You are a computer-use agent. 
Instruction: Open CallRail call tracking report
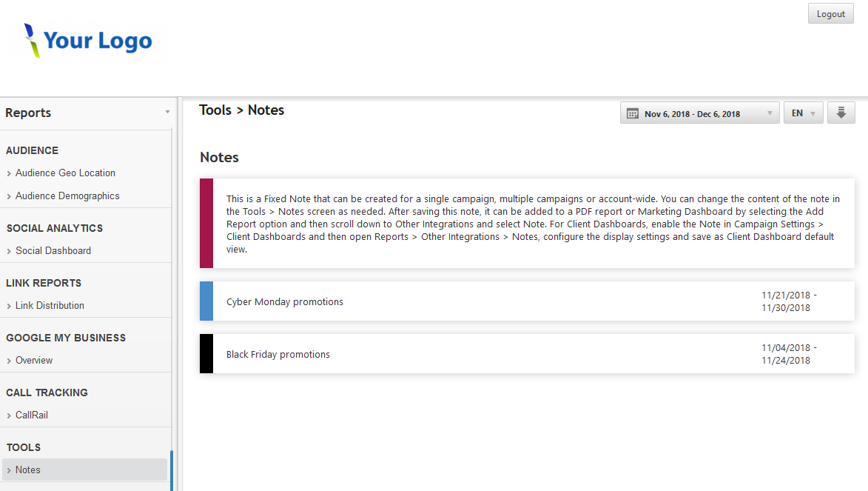[31, 415]
